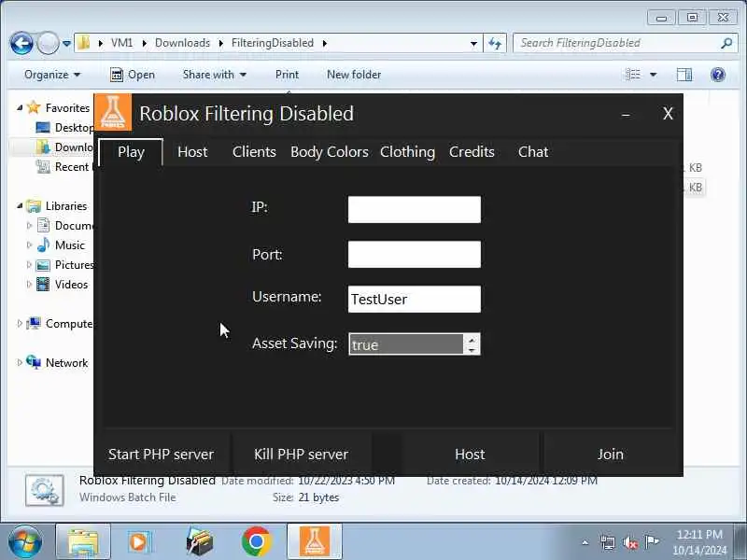The width and height of the screenshot is (747, 560).
Task: Focus the Port input field
Action: [x=415, y=254]
